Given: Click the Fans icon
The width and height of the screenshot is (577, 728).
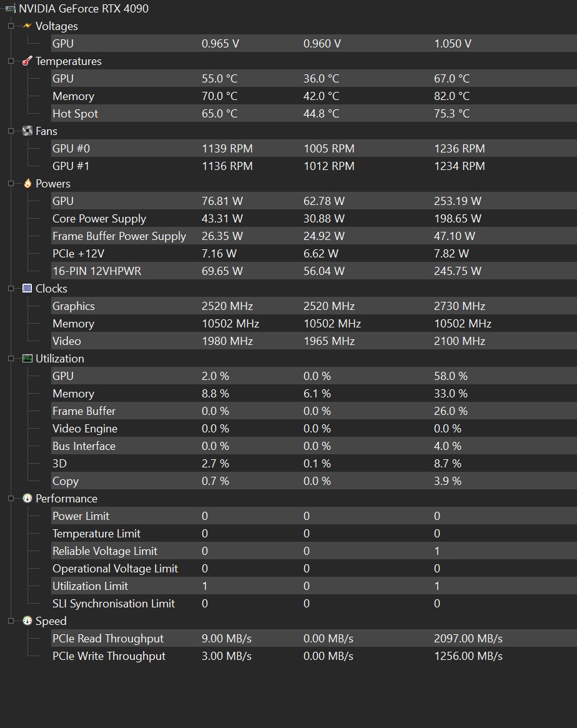Looking at the screenshot, I should point(27,131).
